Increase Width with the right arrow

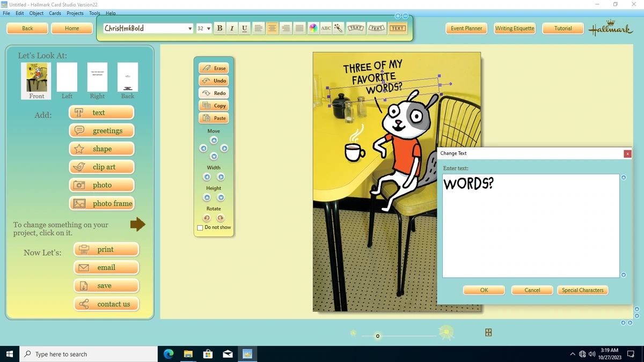click(x=220, y=177)
